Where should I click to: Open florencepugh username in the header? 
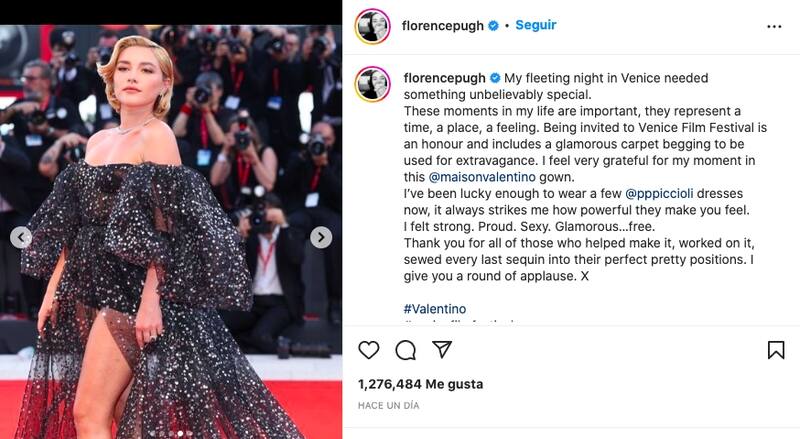point(442,26)
